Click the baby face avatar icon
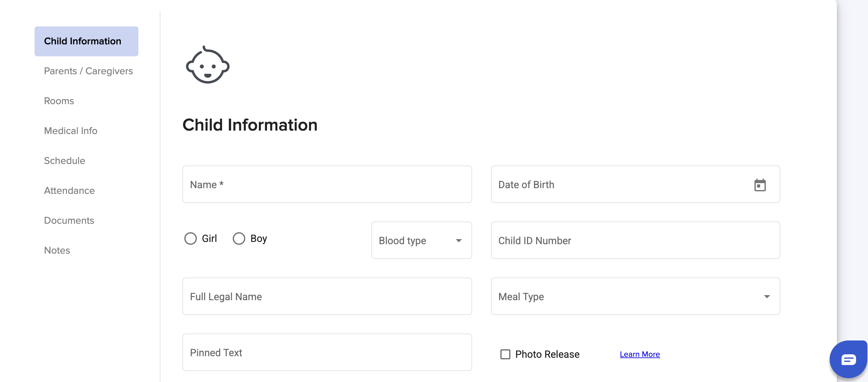This screenshot has height=382, width=868. tap(208, 65)
